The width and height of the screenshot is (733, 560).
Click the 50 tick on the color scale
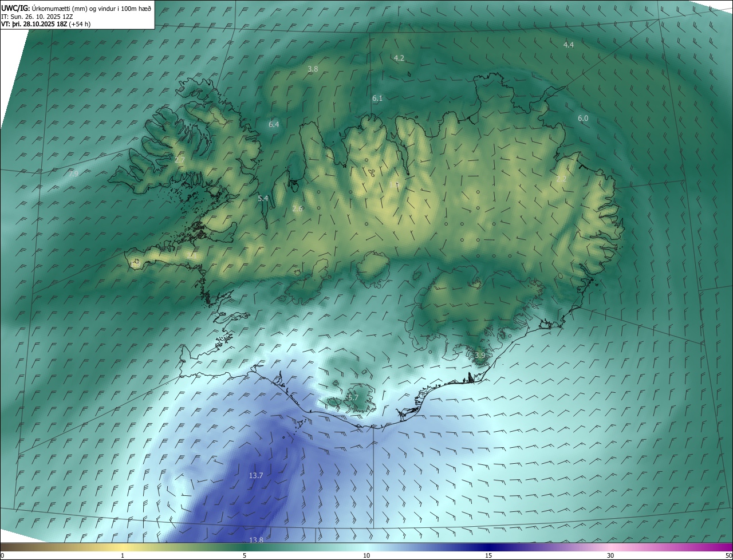click(x=728, y=555)
